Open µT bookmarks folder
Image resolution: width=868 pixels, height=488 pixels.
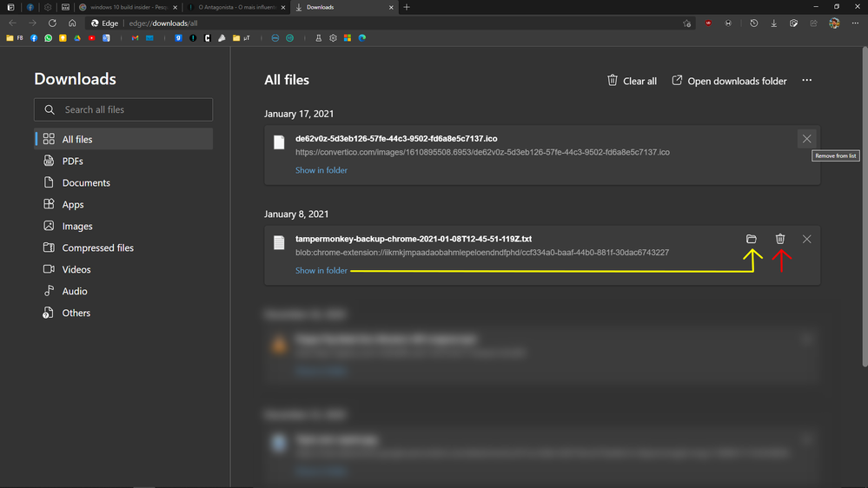pyautogui.click(x=242, y=38)
